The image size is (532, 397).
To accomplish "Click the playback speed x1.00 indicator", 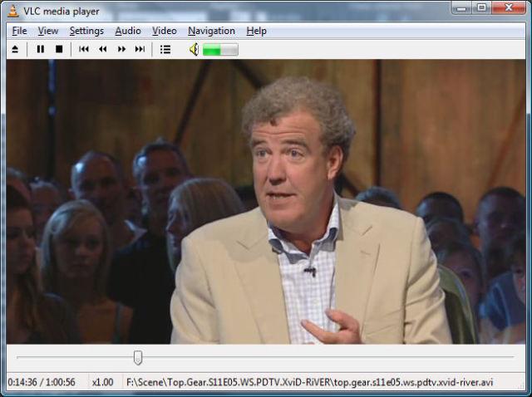I will 102,382.
